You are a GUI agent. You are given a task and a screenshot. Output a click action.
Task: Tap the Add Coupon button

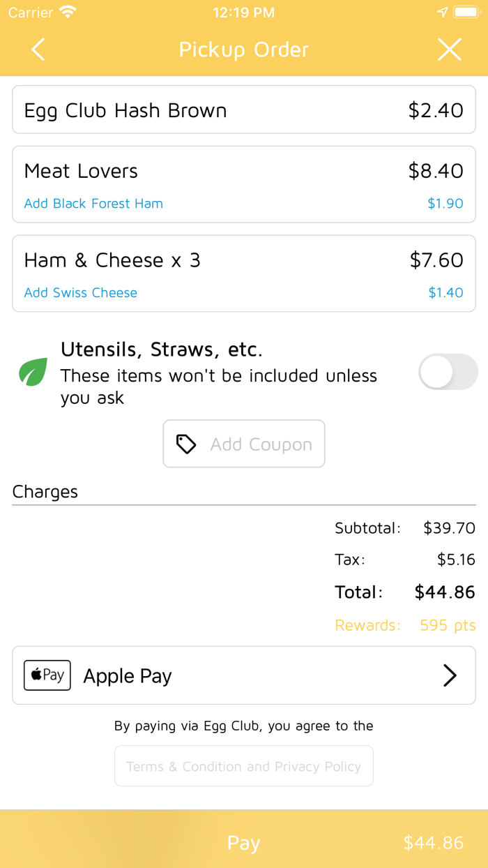pyautogui.click(x=244, y=444)
